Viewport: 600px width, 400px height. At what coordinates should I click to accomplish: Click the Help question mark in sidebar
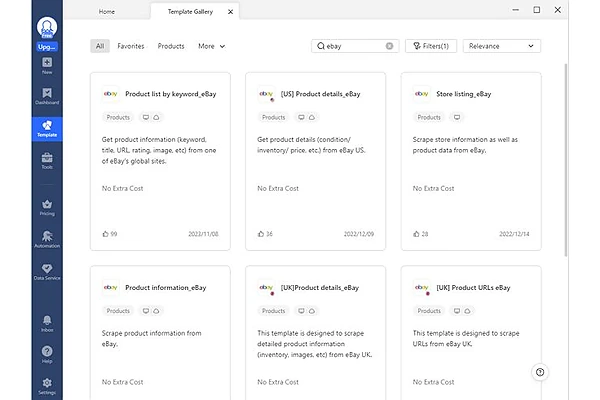[x=47, y=354]
